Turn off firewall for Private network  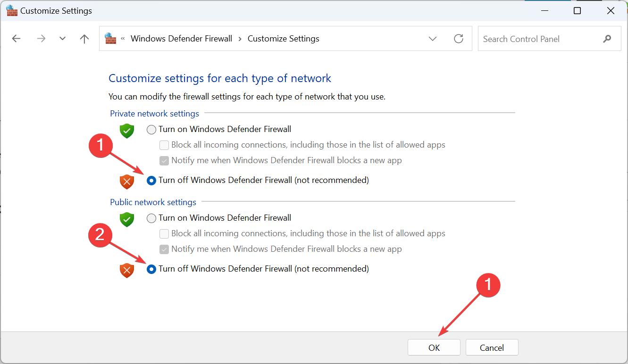(151, 180)
